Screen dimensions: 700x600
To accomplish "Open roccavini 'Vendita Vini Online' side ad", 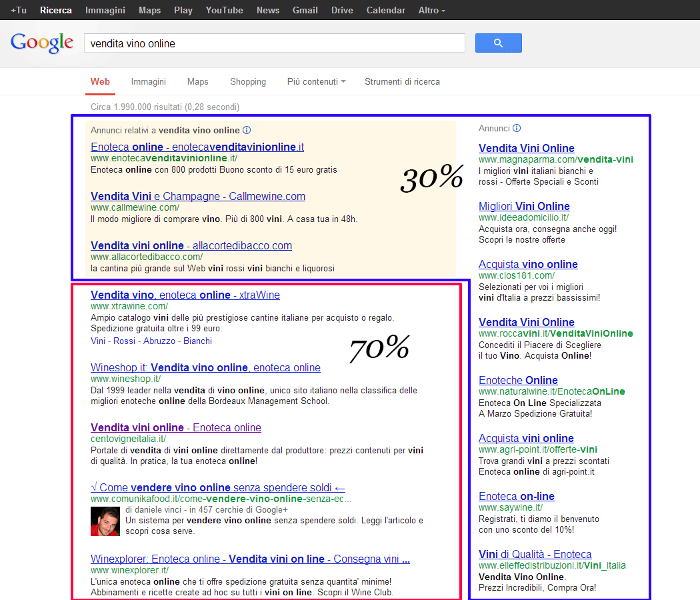I will 527,322.
